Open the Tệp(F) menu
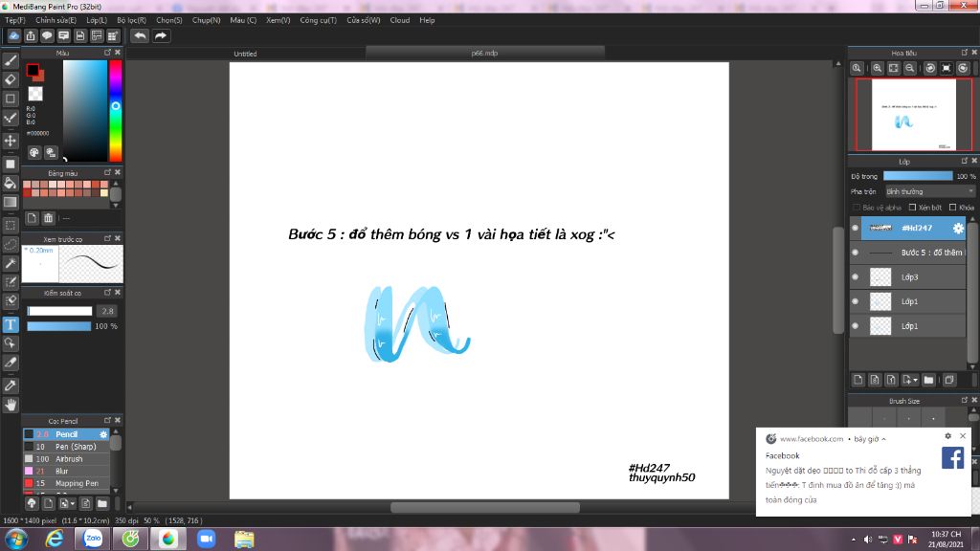 (x=15, y=20)
